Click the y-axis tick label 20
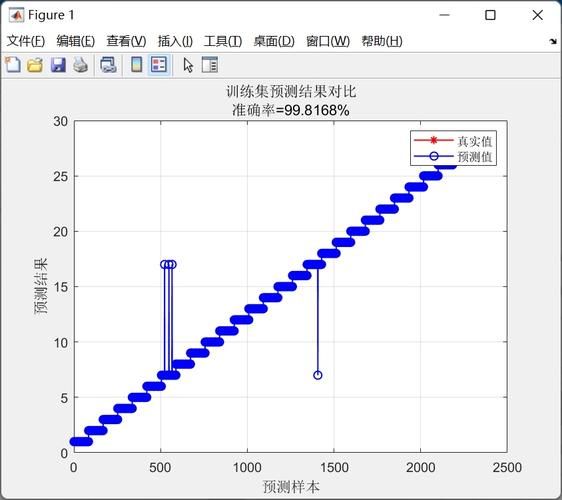The height and width of the screenshot is (500, 562). [x=61, y=232]
